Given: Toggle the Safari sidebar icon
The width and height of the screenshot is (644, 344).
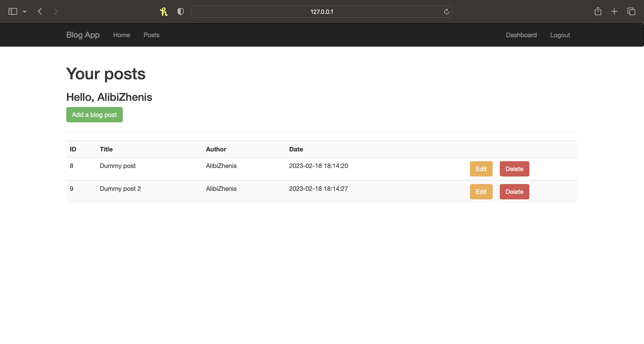Looking at the screenshot, I should pyautogui.click(x=13, y=11).
